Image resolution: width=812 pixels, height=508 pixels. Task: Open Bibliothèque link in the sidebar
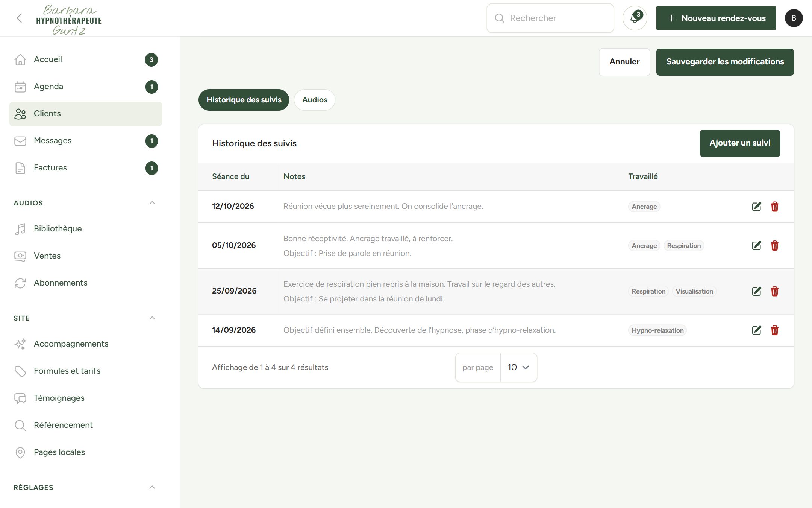pyautogui.click(x=86, y=229)
